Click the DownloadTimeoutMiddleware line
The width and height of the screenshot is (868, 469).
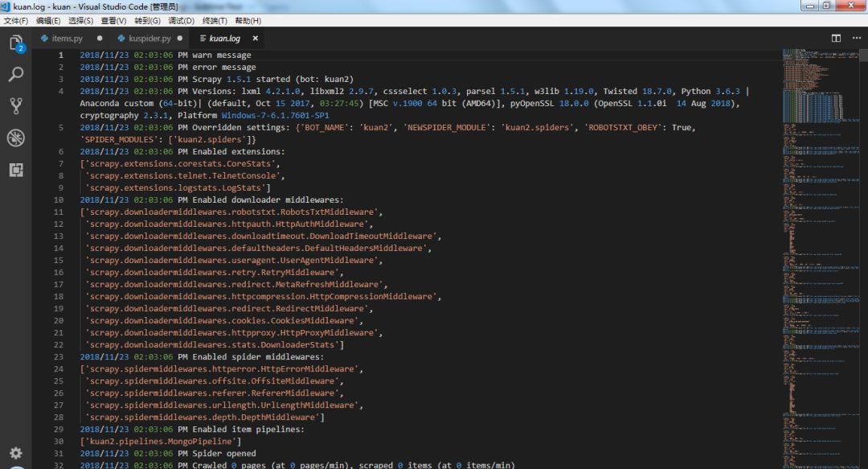(x=263, y=237)
